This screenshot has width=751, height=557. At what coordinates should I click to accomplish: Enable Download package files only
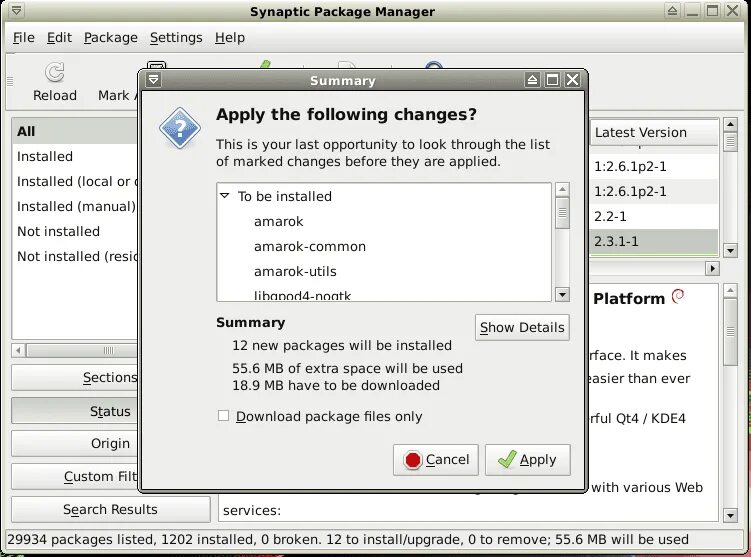pos(224,416)
